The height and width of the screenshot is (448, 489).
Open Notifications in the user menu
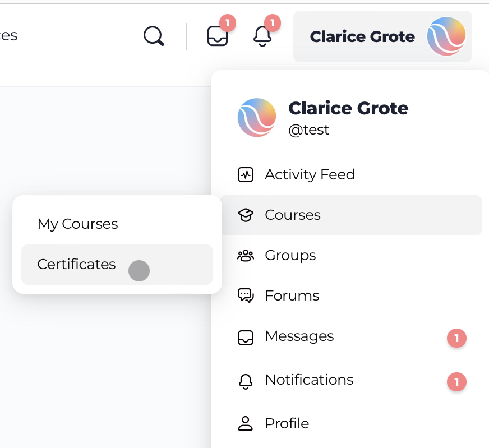click(x=351, y=380)
